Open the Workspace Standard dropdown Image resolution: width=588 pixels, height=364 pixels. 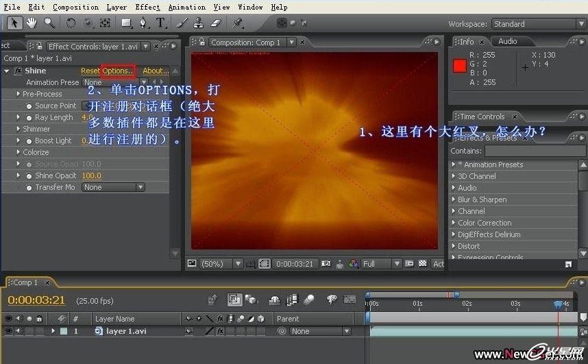coord(539,23)
